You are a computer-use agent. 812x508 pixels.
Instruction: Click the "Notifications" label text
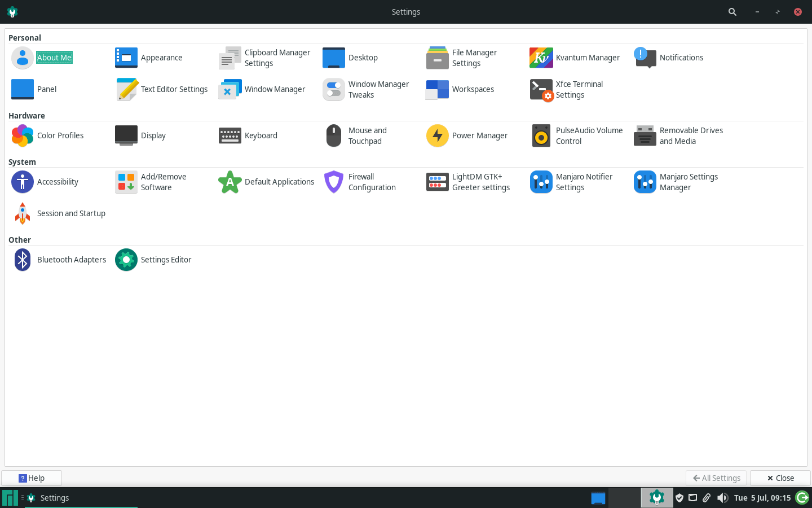pyautogui.click(x=681, y=58)
